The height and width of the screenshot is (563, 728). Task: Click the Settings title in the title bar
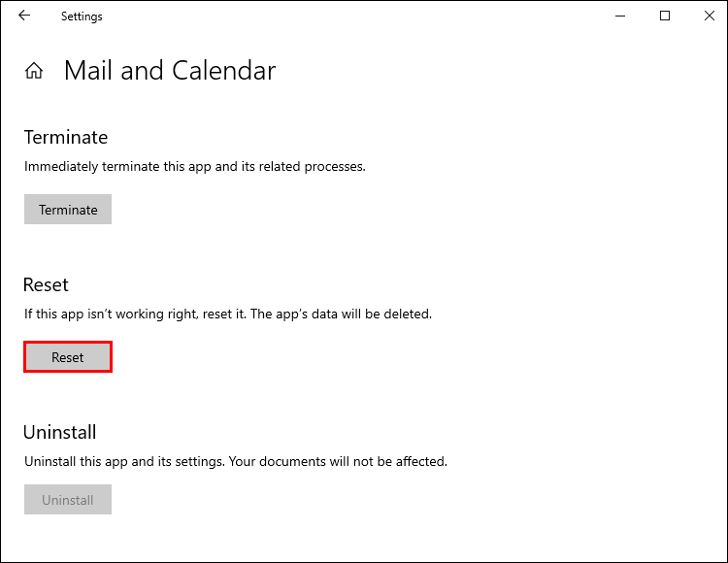(82, 17)
